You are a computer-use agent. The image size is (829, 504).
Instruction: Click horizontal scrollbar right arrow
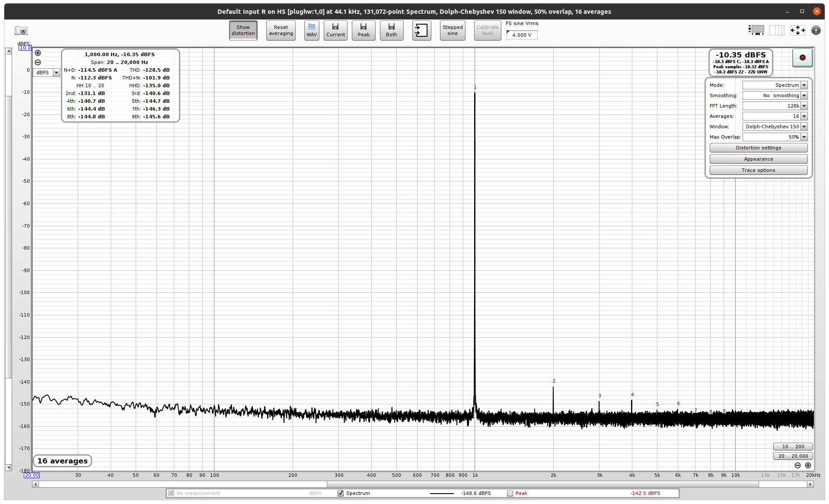(810, 485)
